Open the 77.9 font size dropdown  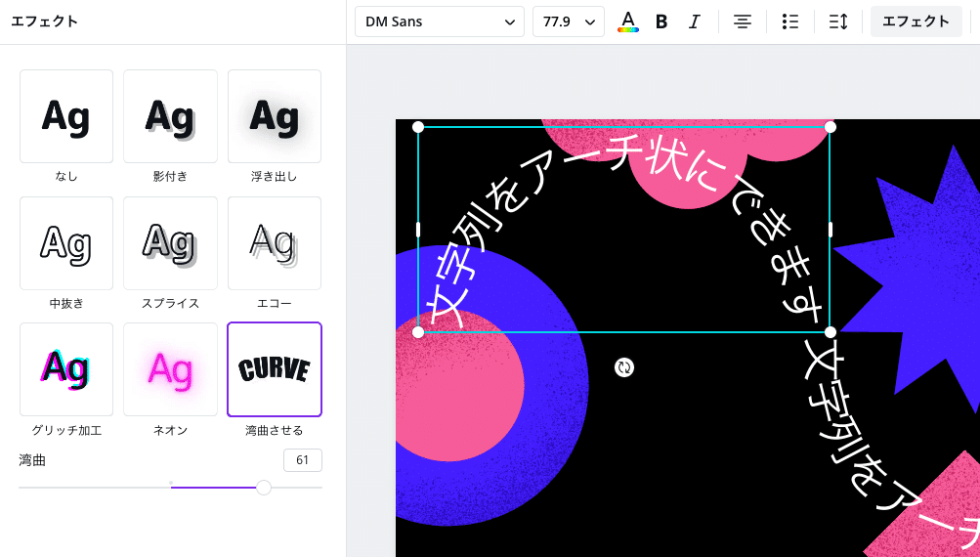click(568, 21)
